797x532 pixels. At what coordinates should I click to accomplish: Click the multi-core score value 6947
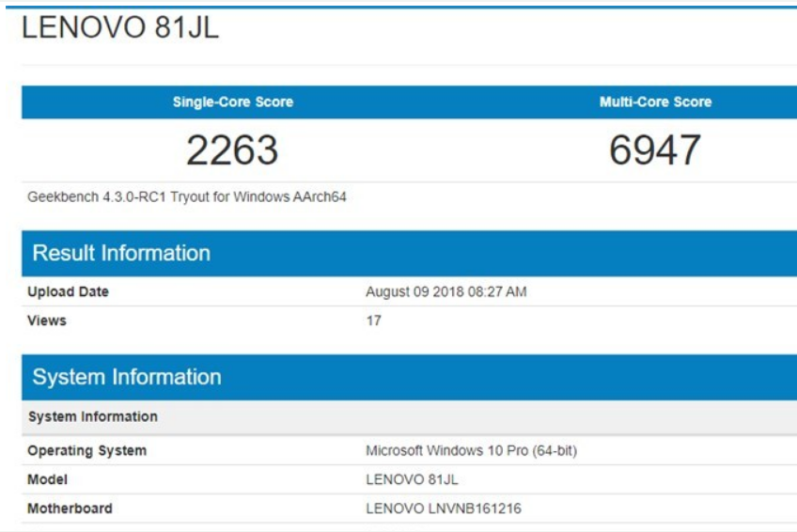[655, 149]
